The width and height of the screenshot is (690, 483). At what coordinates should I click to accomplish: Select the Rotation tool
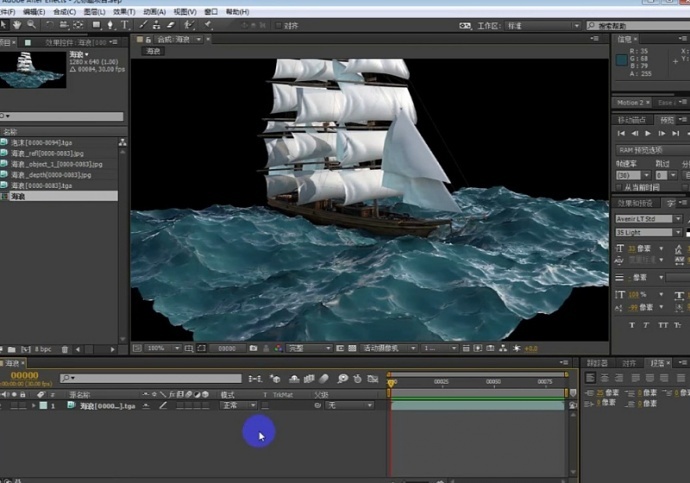click(49, 23)
